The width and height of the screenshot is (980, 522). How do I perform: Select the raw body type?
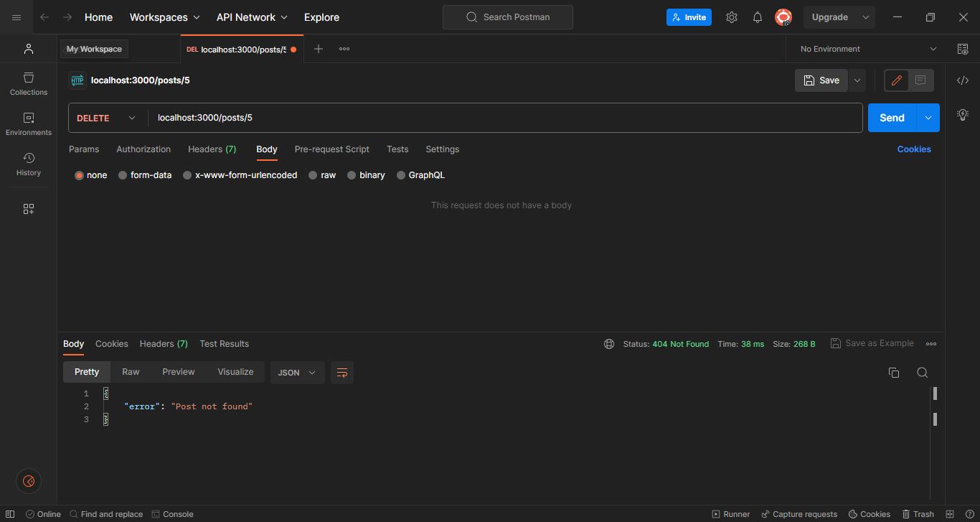point(322,174)
